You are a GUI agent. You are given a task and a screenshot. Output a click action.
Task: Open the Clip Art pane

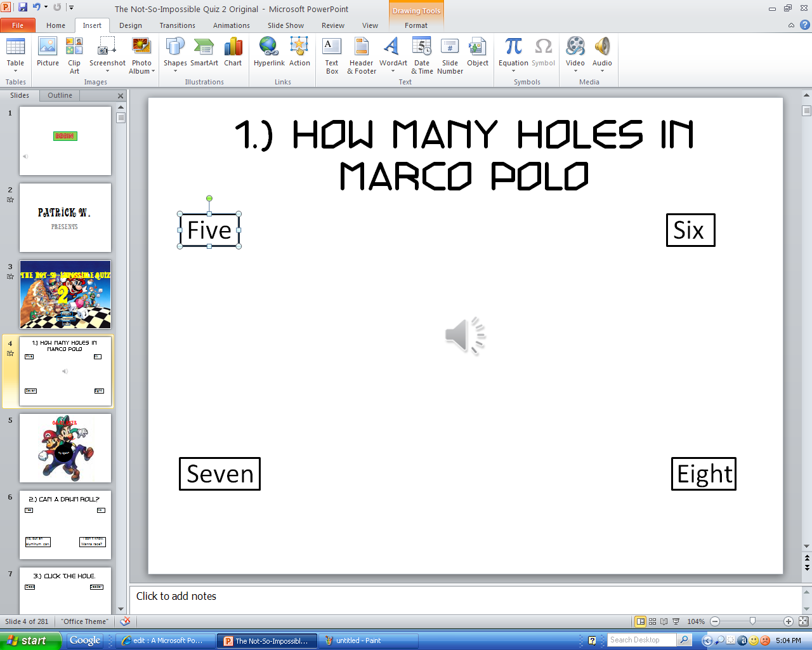tap(74, 55)
